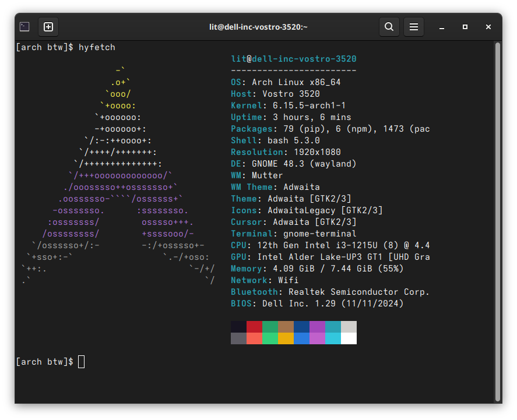Click the dark purple color swatch
The image size is (517, 420).
pyautogui.click(x=318, y=327)
